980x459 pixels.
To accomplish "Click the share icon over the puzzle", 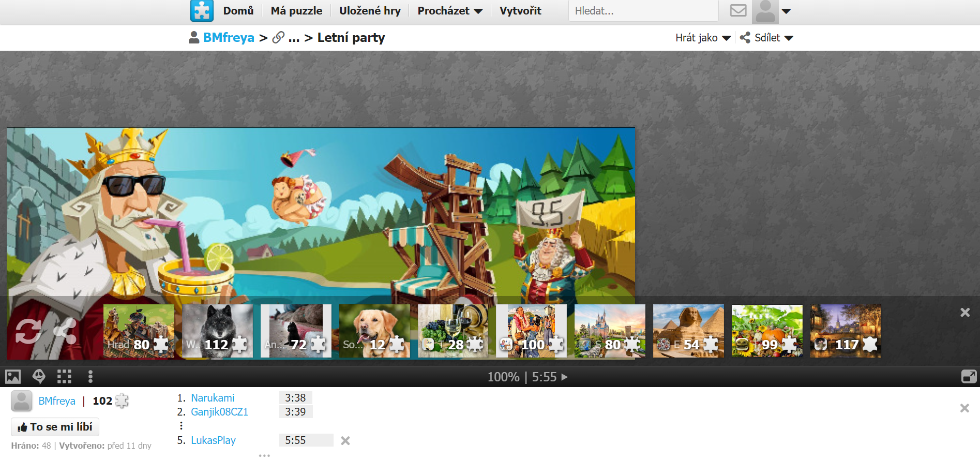I will (65, 331).
